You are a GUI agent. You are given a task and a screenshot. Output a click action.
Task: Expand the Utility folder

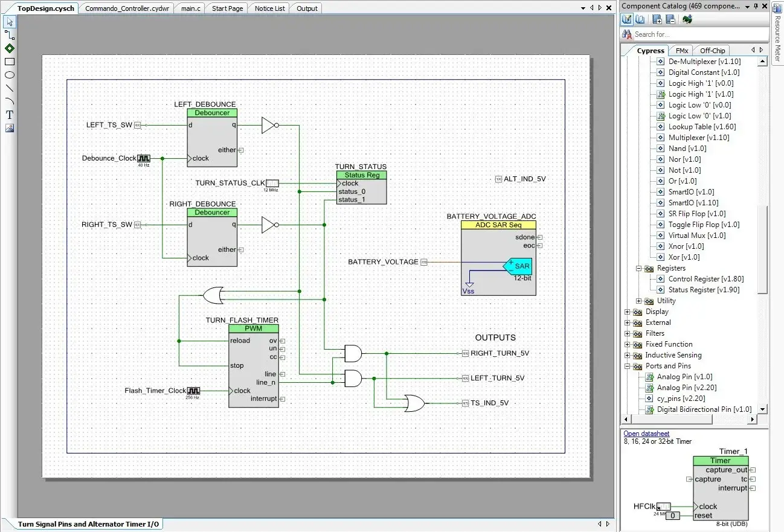638,301
